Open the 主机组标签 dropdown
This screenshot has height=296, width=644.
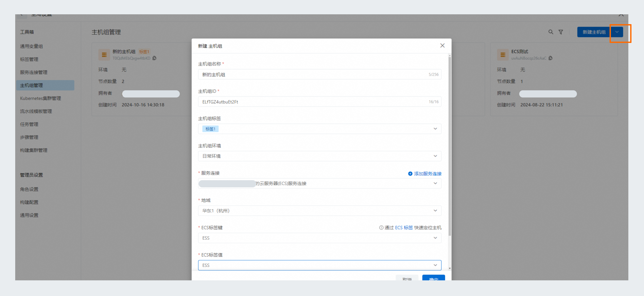320,129
